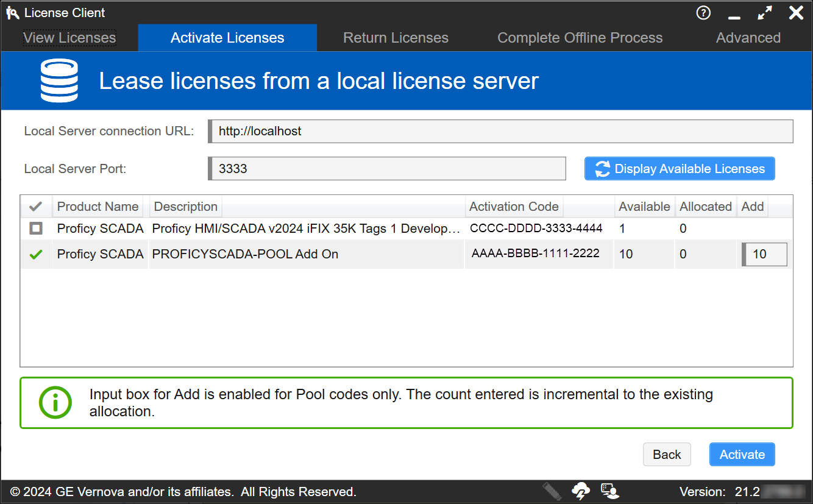Click the Activate button

pyautogui.click(x=742, y=455)
